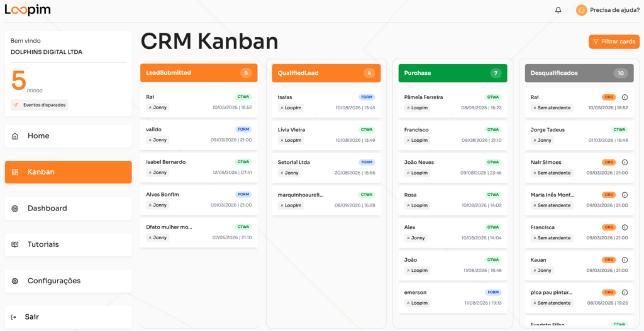Click the Eventos disparados badge
Image resolution: width=644 pixels, height=331 pixels.
click(40, 105)
